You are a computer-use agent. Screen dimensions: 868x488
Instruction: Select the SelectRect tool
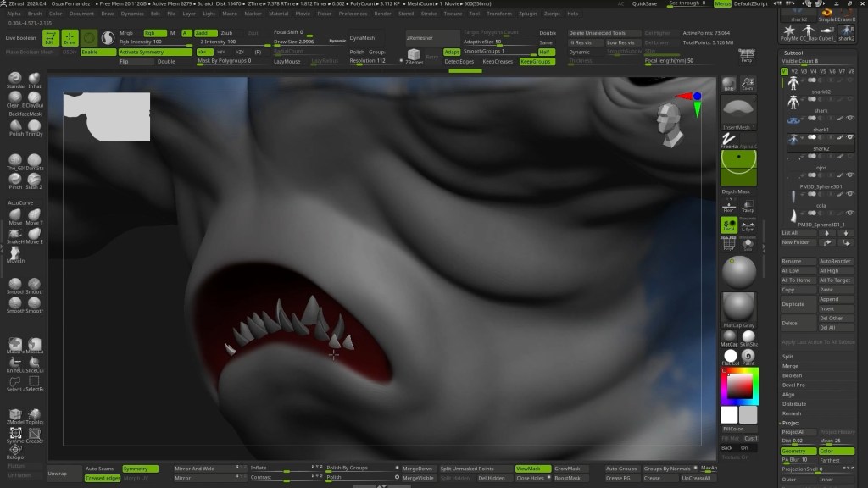coord(34,384)
